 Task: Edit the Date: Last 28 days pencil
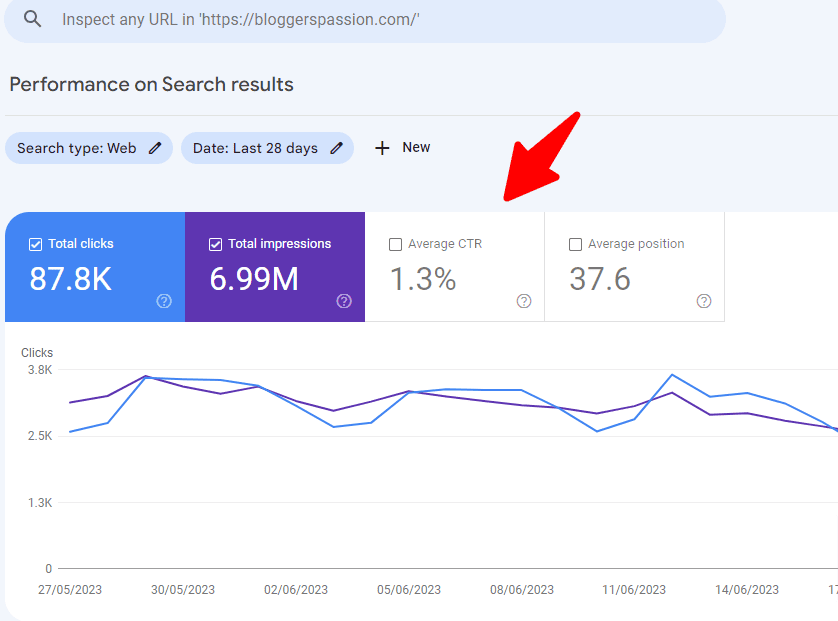tap(337, 148)
